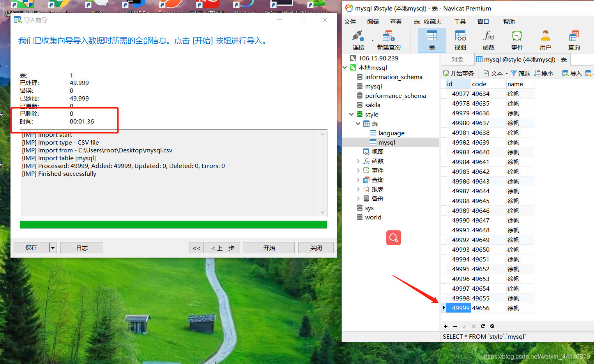
Task: Expand the 查询 queries node
Action: pos(358,180)
